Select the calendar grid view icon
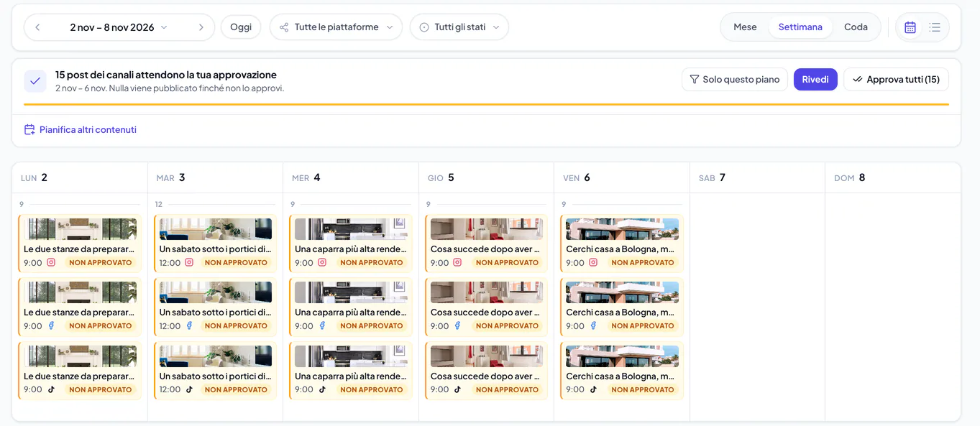Image resolution: width=980 pixels, height=426 pixels. 910,27
